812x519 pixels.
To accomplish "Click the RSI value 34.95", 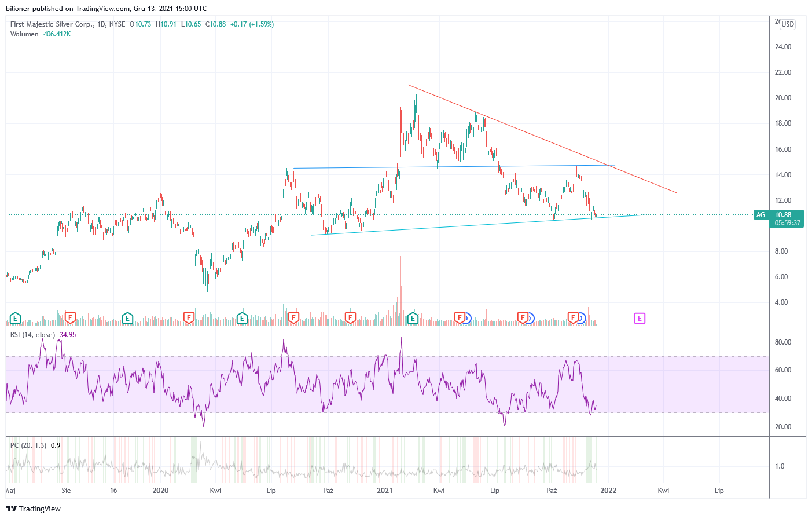I will click(x=68, y=335).
